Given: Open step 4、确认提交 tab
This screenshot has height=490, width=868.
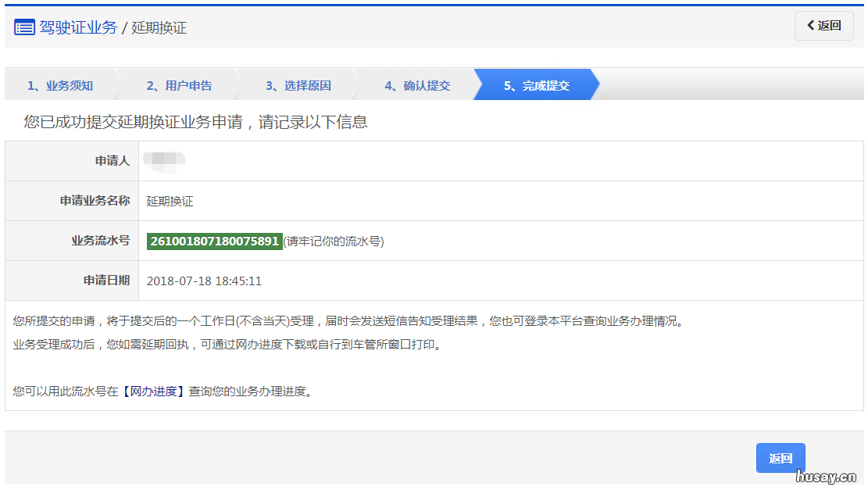Looking at the screenshot, I should (416, 85).
